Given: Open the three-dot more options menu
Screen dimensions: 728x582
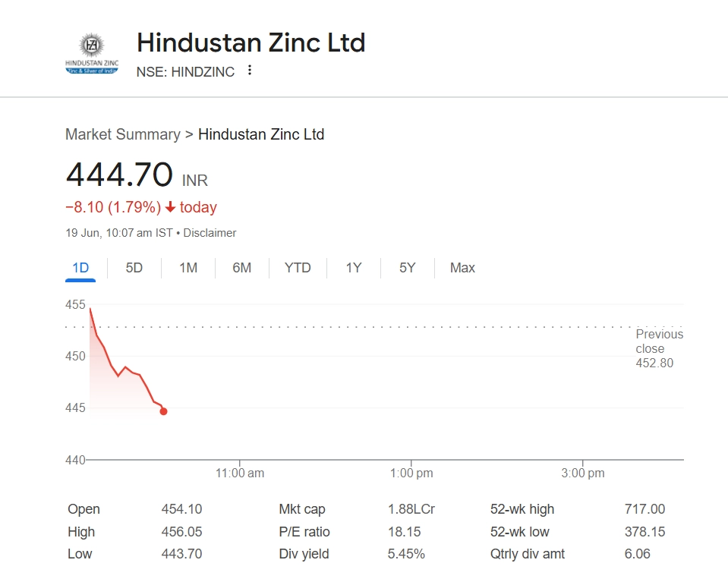Looking at the screenshot, I should point(250,71).
